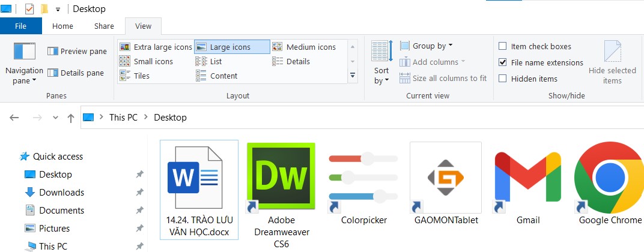The image size is (644, 252).
Task: Click New folder icon in title bar
Action: pyautogui.click(x=44, y=8)
